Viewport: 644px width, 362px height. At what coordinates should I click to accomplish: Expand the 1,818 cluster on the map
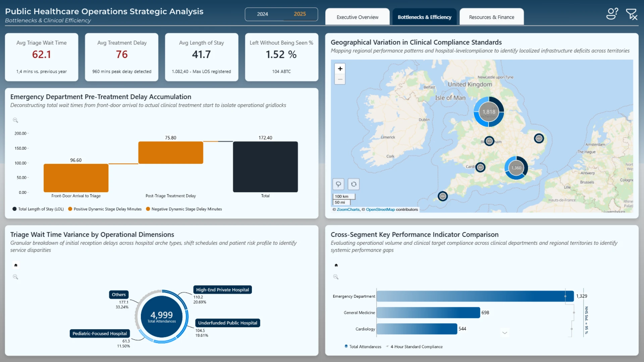coord(489,112)
